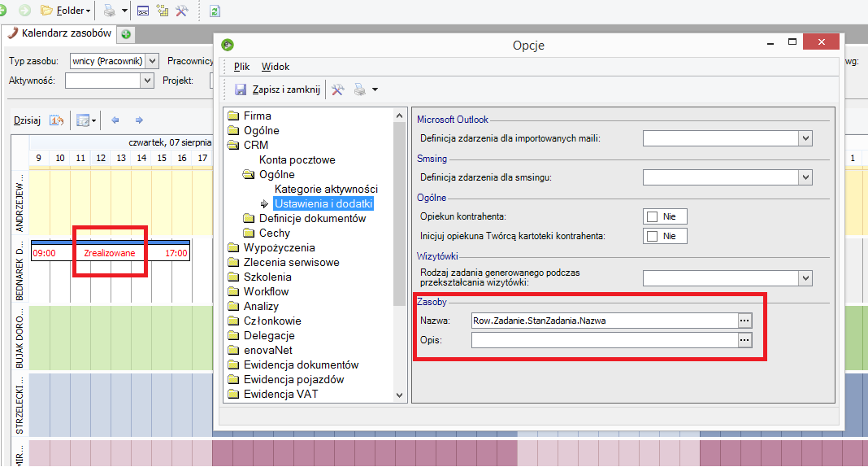The width and height of the screenshot is (868, 467).
Task: Open the Zlecenia serwisowe folder
Action: 291,262
